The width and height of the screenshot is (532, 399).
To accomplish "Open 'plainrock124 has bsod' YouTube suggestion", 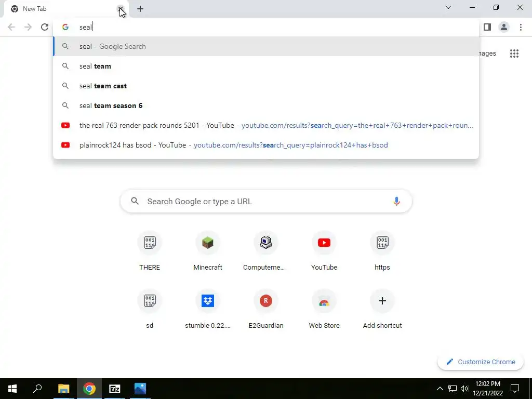I will click(x=266, y=145).
